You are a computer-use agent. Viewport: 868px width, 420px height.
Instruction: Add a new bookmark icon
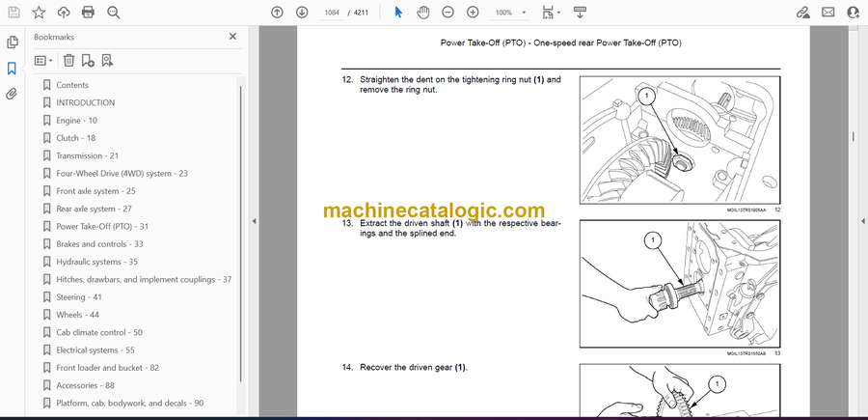88,61
